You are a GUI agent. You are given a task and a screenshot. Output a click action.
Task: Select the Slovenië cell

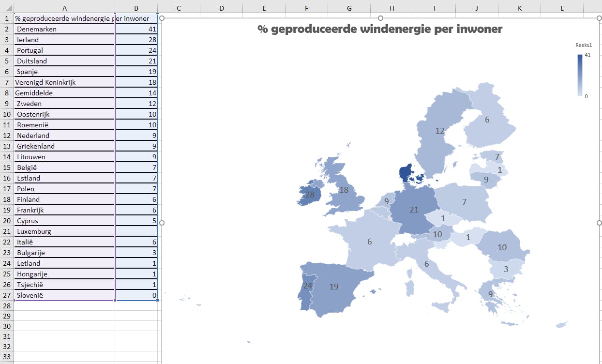[x=65, y=295]
